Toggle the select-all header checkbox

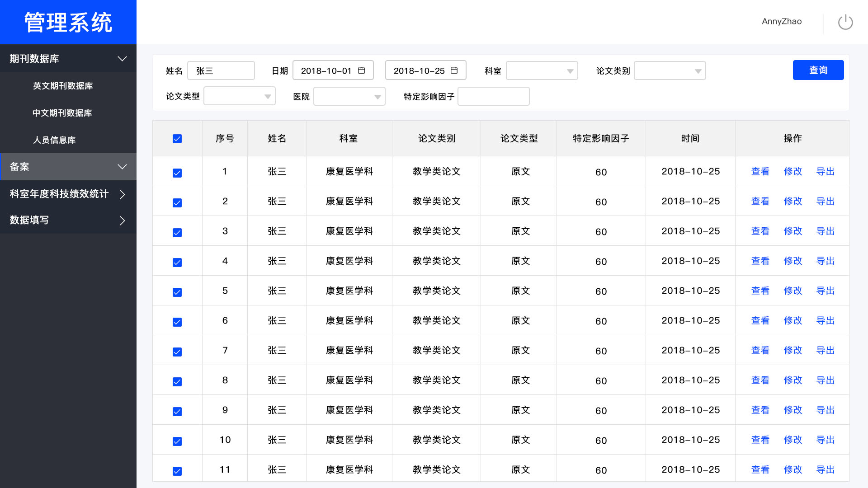tap(177, 139)
